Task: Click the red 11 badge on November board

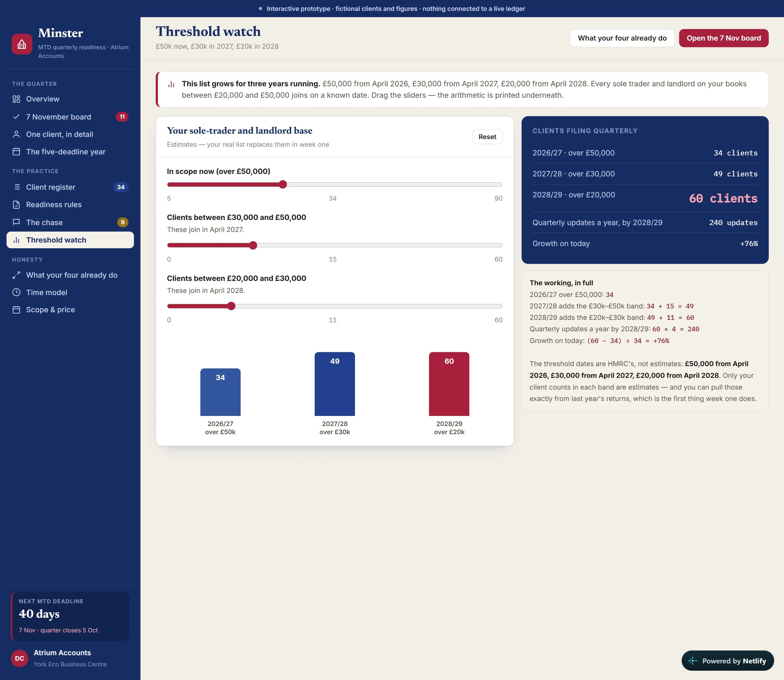Action: pyautogui.click(x=122, y=117)
